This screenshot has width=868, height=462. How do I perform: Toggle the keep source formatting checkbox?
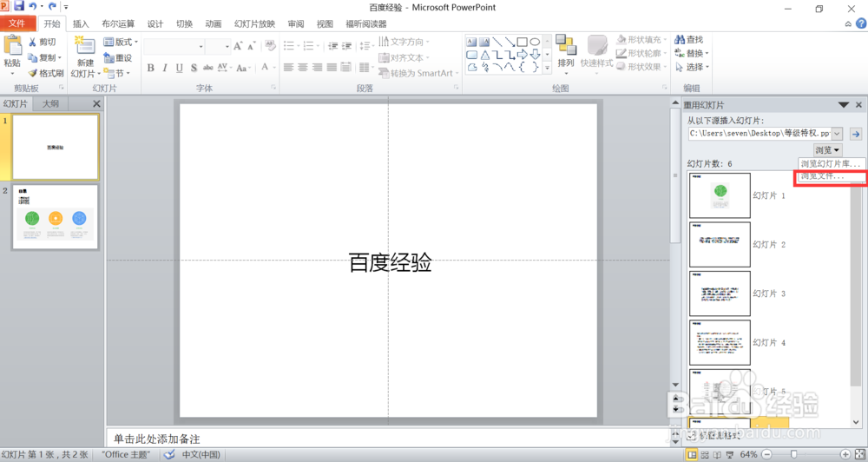tap(691, 437)
